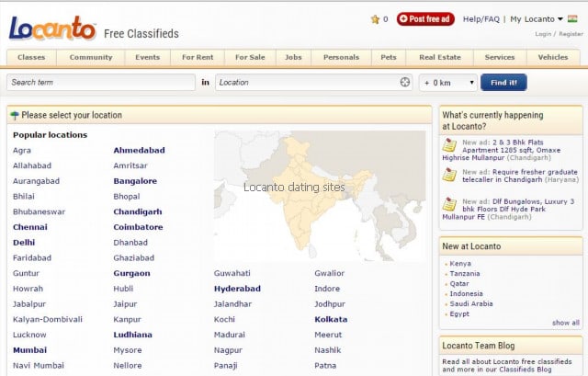The height and width of the screenshot is (376, 588).
Task: Click the note icon for fresher graduate telecaller ad
Action: 449,175
